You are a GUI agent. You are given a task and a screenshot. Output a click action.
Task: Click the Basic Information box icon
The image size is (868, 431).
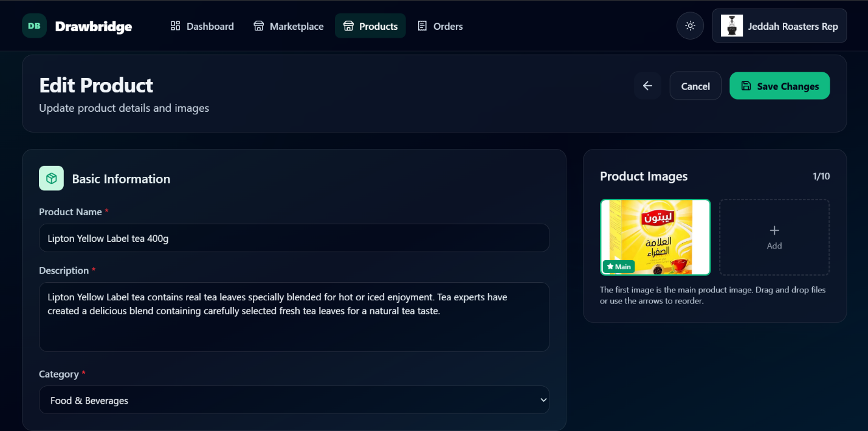tap(51, 179)
